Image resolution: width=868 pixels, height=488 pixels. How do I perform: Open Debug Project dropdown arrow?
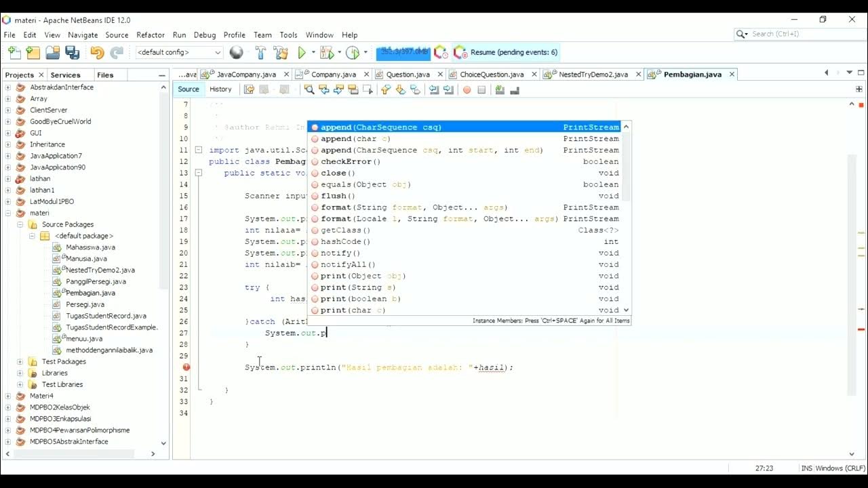pos(338,52)
